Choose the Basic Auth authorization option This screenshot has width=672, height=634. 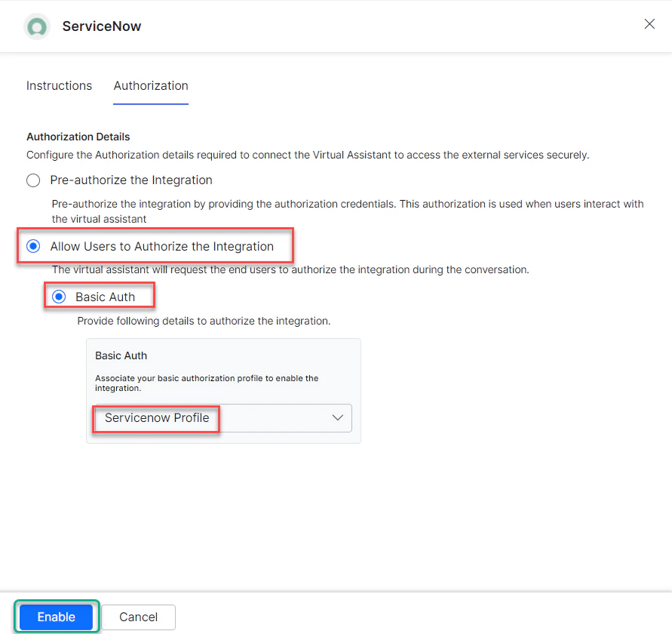pos(59,296)
